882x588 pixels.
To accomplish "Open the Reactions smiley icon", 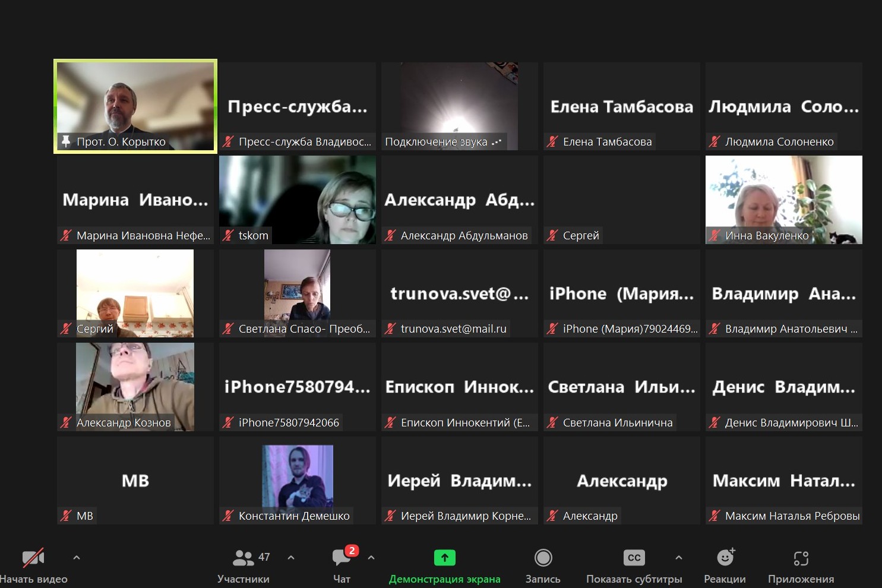I will (x=725, y=558).
